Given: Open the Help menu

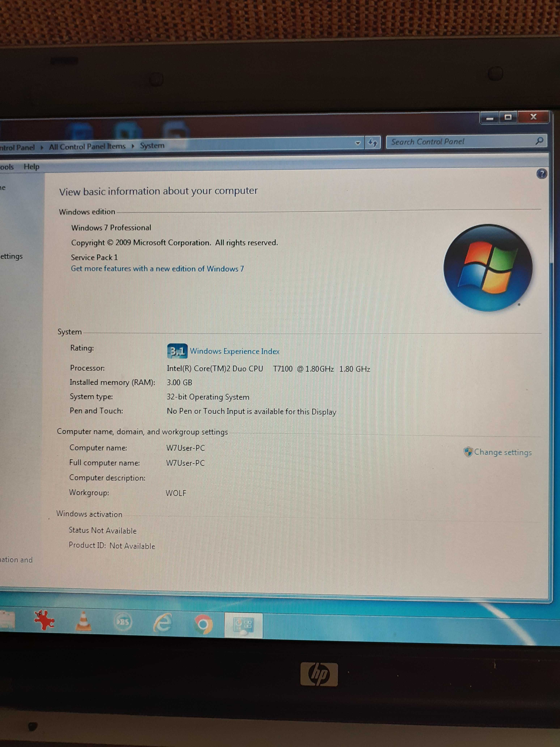Looking at the screenshot, I should (31, 167).
